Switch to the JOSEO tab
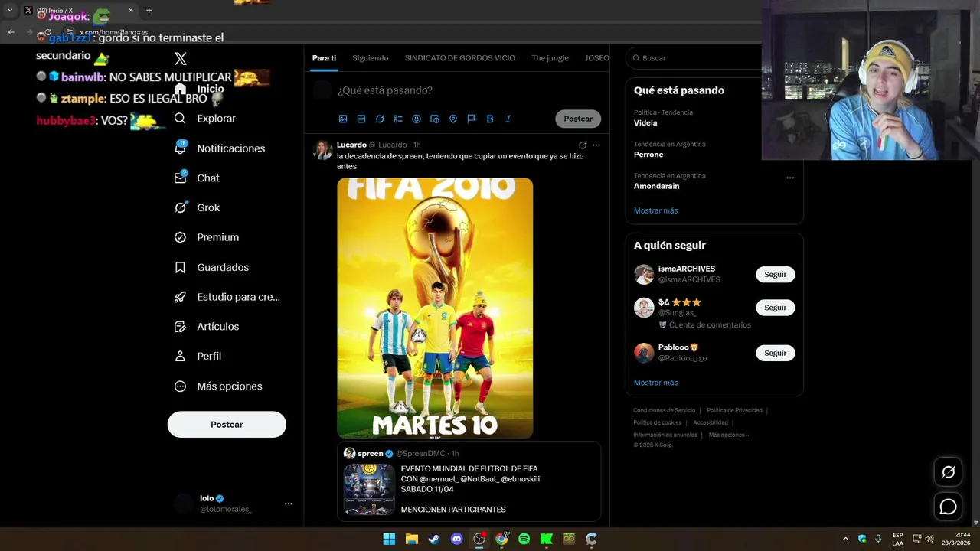The image size is (980, 551). (x=597, y=58)
